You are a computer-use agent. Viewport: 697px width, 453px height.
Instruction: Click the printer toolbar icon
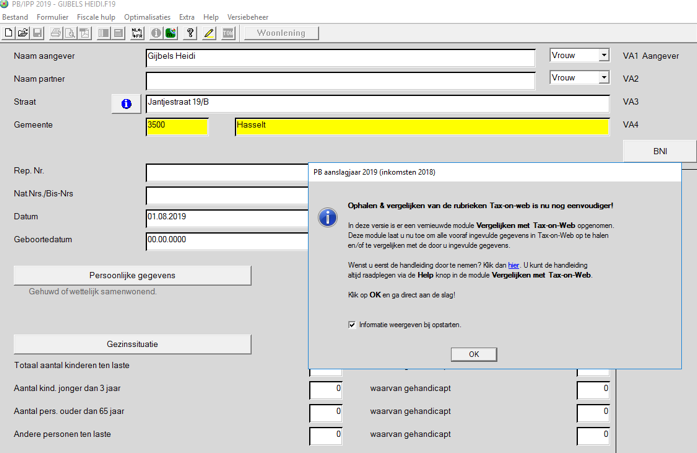point(55,34)
